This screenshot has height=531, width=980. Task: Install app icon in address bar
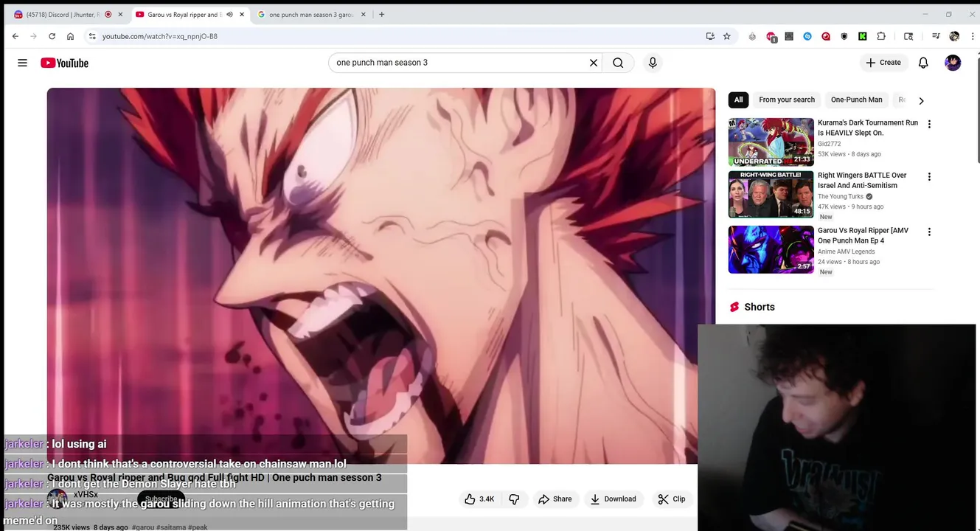(x=710, y=36)
